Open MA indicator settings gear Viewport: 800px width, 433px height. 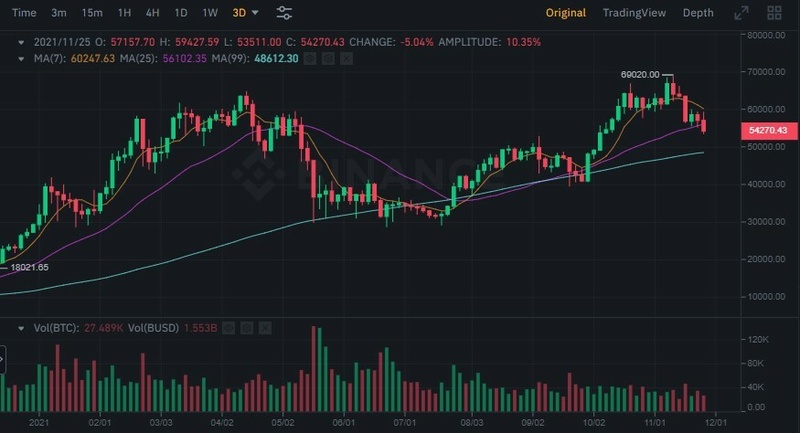tap(327, 59)
